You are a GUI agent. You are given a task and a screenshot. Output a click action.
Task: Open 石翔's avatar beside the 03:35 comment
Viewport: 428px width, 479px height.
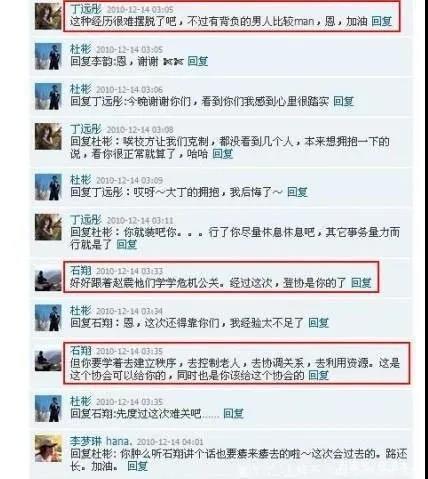point(48,360)
